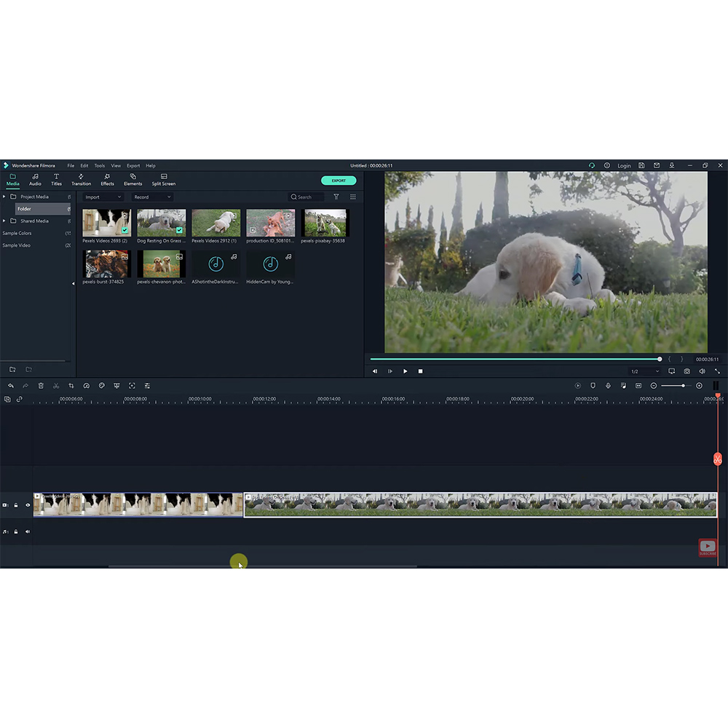Step back one frame in preview
Image resolution: width=728 pixels, height=728 pixels.
click(x=375, y=371)
